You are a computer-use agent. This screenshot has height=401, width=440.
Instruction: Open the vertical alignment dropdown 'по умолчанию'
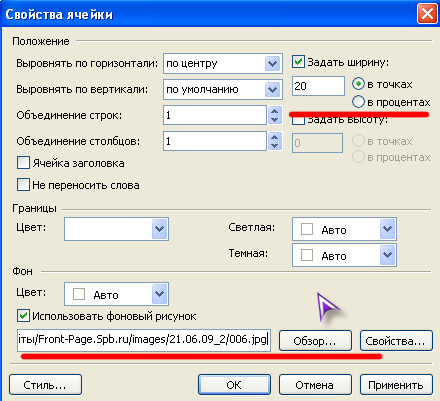point(223,89)
